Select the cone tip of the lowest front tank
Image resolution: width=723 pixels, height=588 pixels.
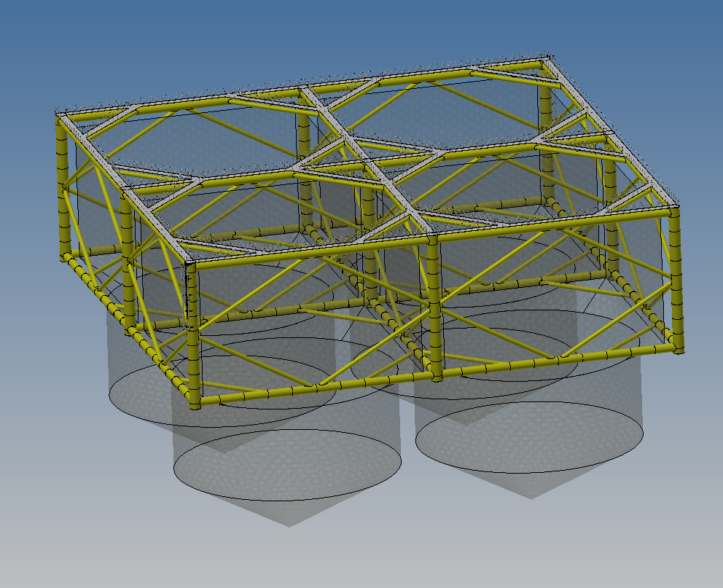pyautogui.click(x=289, y=523)
